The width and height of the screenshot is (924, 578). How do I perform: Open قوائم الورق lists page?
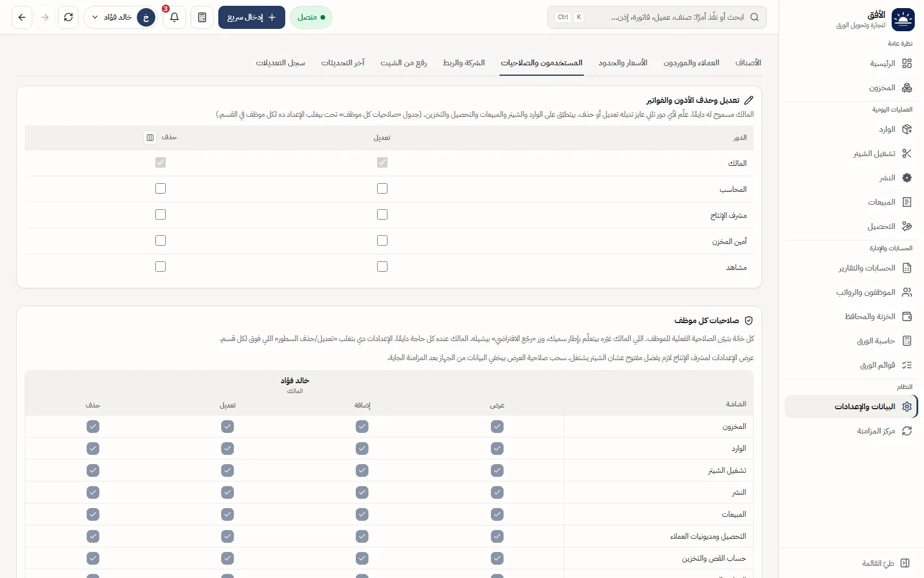pos(851,365)
